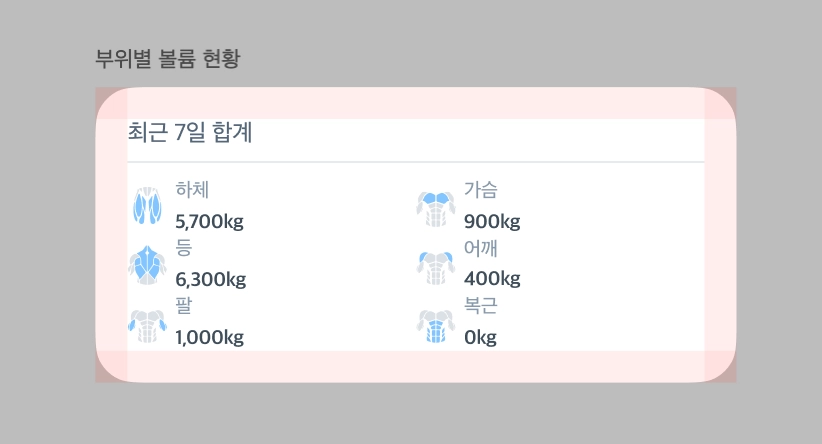The image size is (822, 444).
Task: Select the 하체 label
Action: (x=192, y=189)
